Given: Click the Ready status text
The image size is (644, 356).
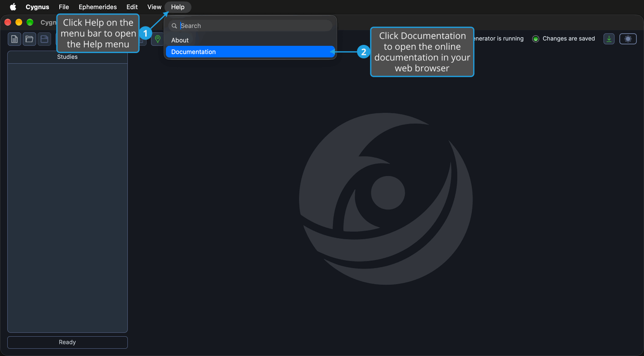Looking at the screenshot, I should click(68, 342).
